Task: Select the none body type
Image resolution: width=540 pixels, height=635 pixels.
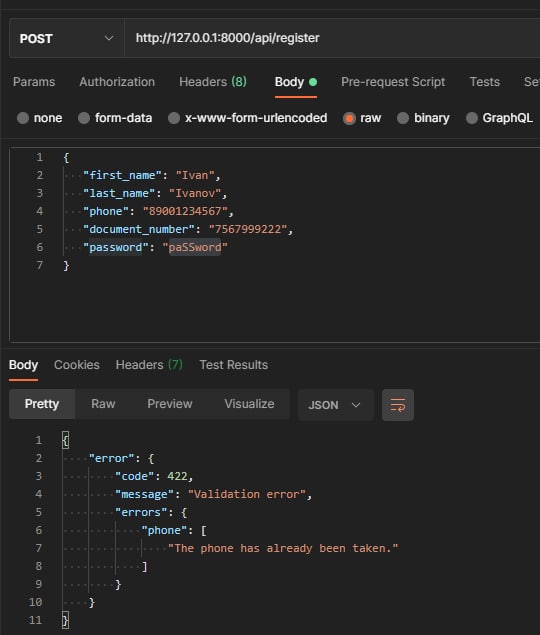Action: tap(40, 118)
